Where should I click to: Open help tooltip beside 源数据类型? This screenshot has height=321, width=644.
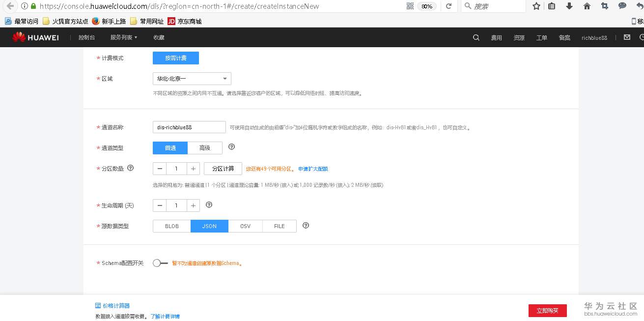[x=306, y=225]
